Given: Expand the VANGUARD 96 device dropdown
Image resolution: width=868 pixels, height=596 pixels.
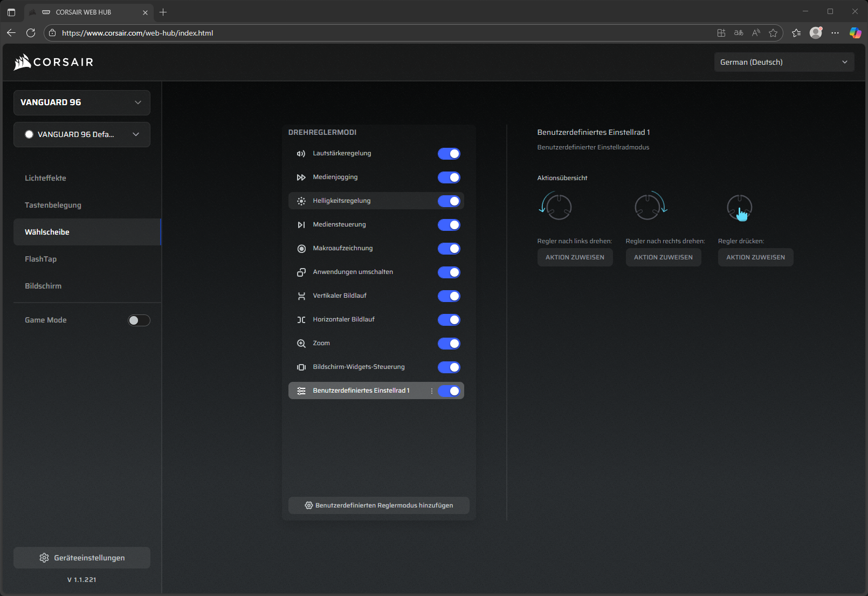Looking at the screenshot, I should (82, 102).
